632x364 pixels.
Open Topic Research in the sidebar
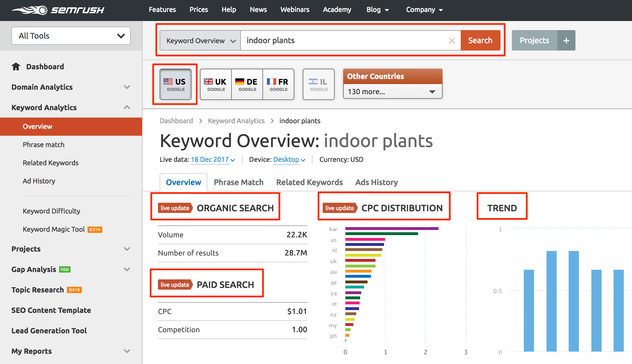(37, 290)
